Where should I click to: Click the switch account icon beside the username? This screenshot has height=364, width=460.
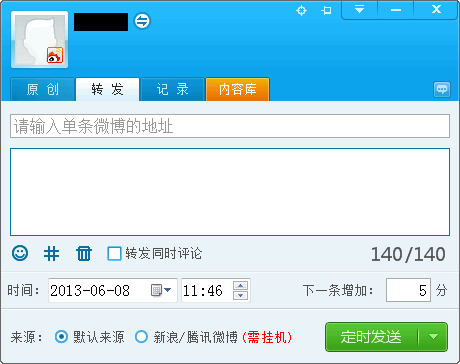click(142, 21)
